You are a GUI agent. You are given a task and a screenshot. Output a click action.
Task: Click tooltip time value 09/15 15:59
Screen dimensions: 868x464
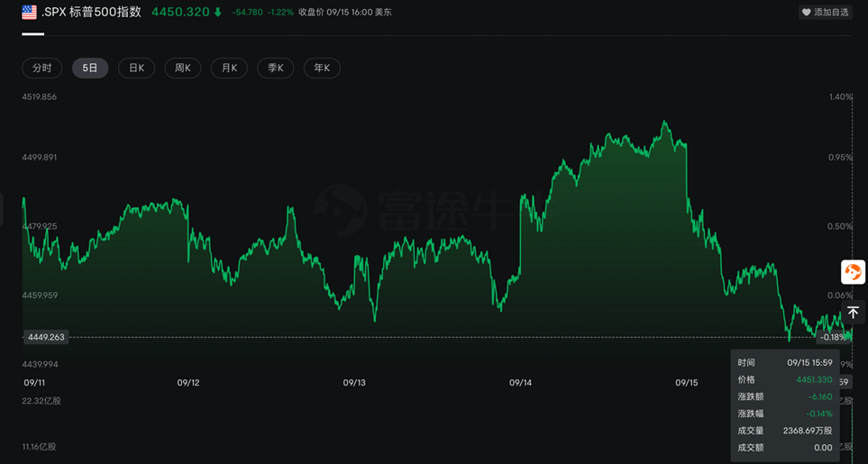point(809,363)
